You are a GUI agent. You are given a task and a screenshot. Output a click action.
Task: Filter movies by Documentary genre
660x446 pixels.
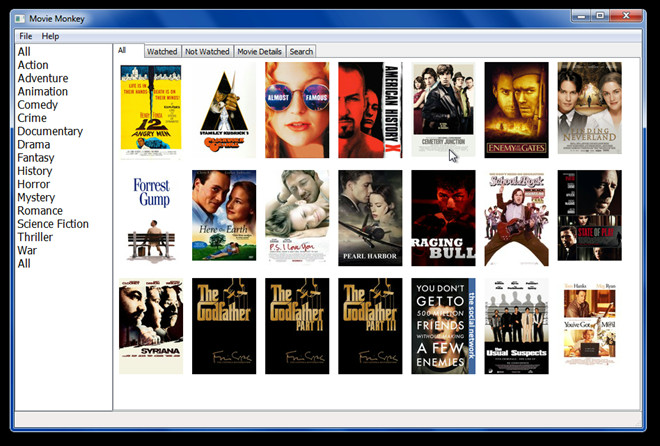click(50, 131)
